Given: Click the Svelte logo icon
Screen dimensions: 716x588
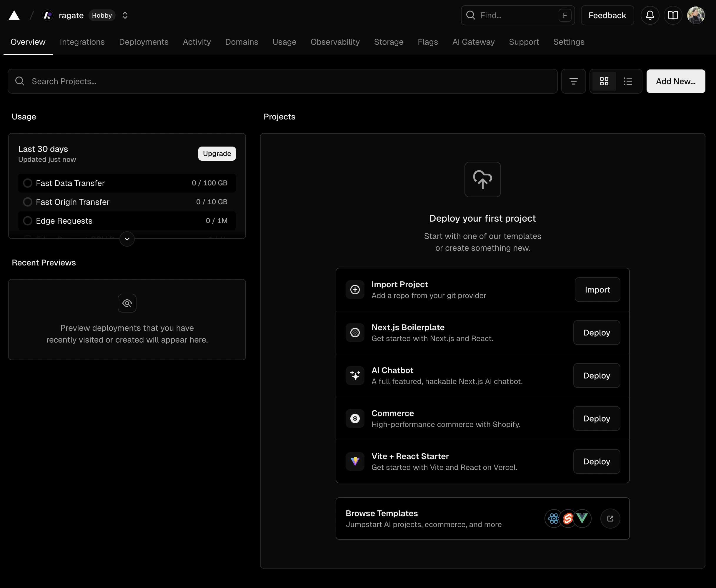Looking at the screenshot, I should pos(568,519).
